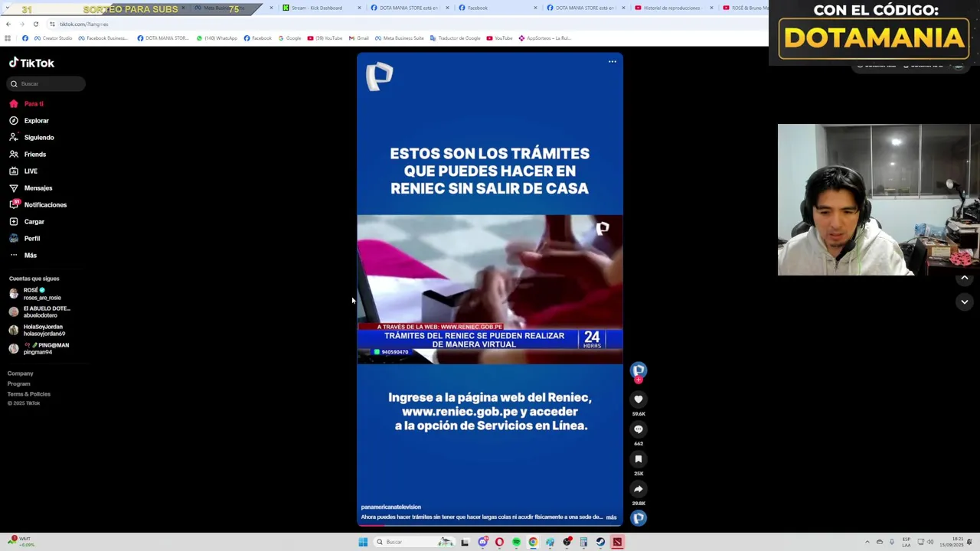Screen dimensions: 980x551
Task: Open the Creator Studio bookmark
Action: 53,38
